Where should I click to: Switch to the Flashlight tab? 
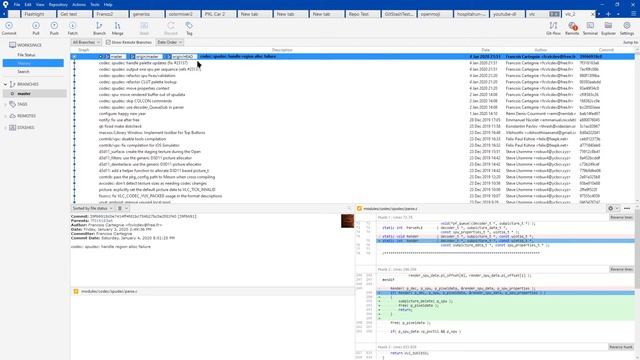pyautogui.click(x=38, y=14)
